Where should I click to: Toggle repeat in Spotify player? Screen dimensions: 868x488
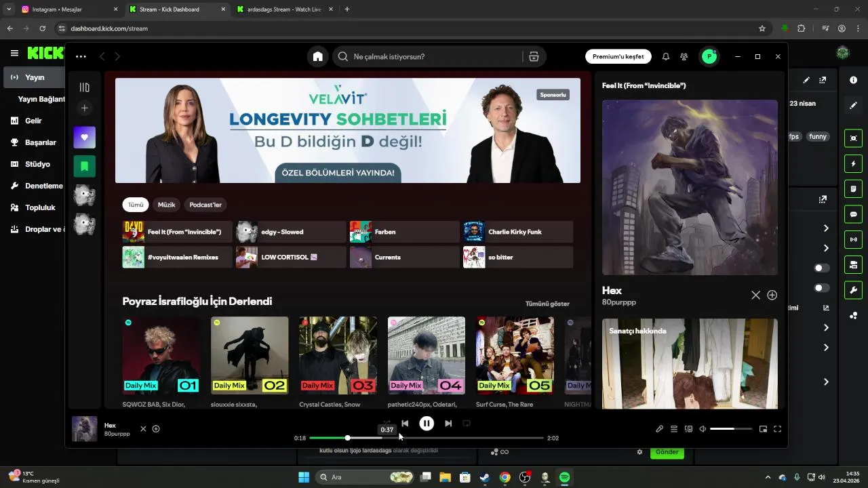click(x=467, y=424)
